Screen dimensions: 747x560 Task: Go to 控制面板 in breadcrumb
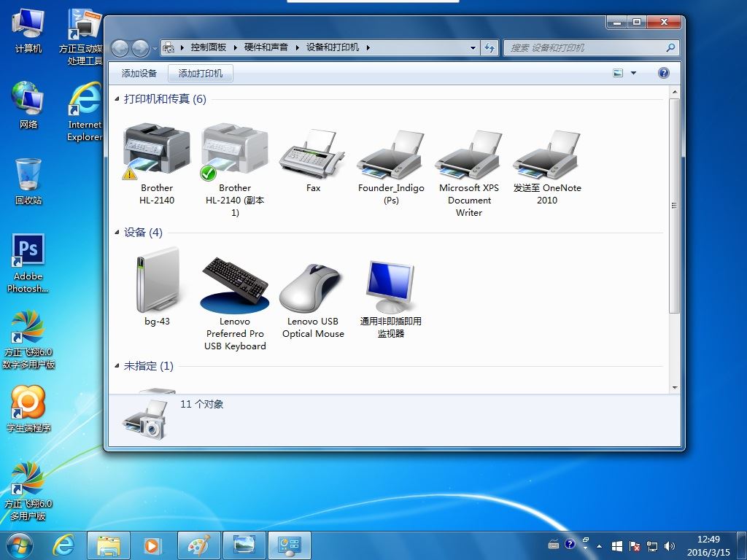tap(209, 47)
